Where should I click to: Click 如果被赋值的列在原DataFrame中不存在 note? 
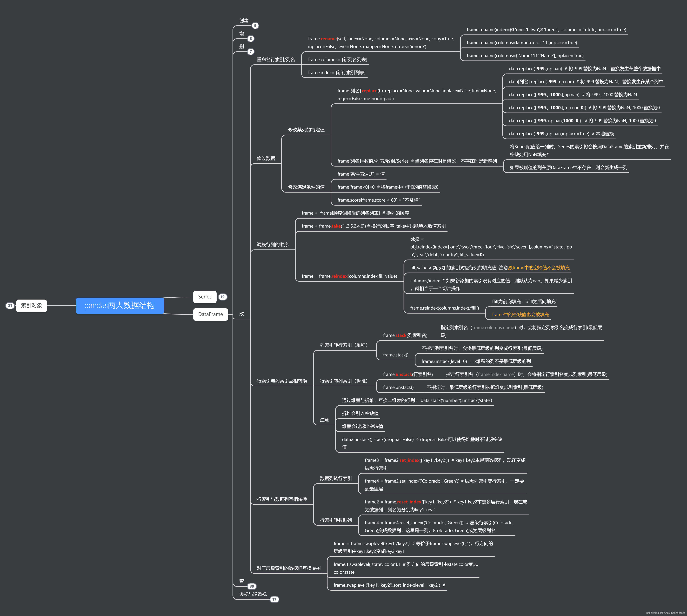569,167
